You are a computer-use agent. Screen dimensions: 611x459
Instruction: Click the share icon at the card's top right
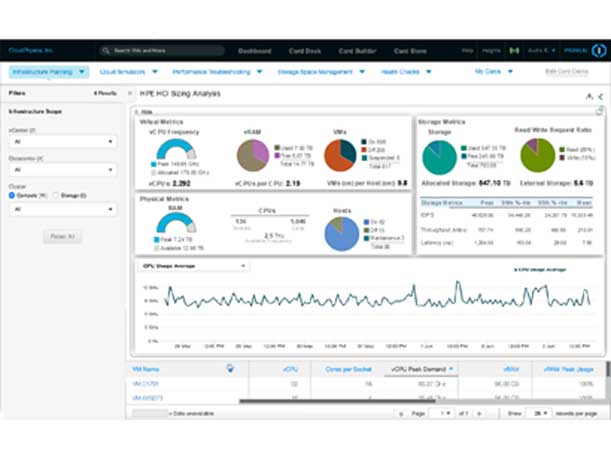click(600, 96)
